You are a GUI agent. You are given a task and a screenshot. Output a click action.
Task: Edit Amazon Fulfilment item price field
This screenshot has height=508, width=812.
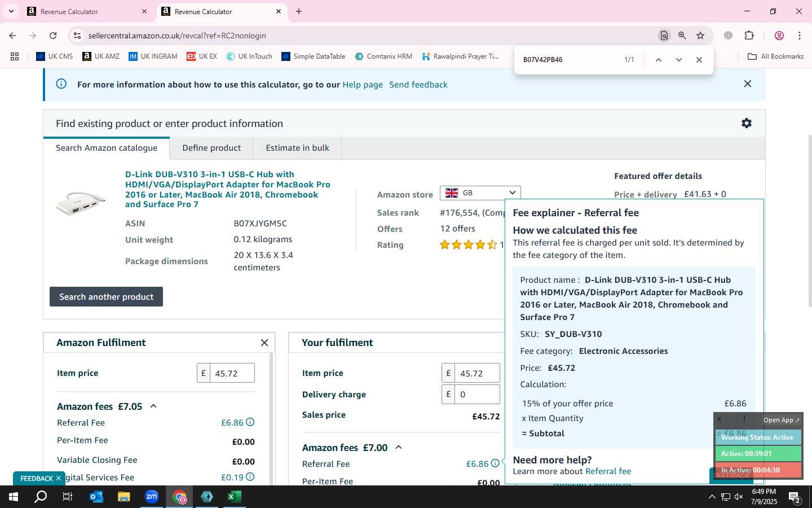point(232,373)
